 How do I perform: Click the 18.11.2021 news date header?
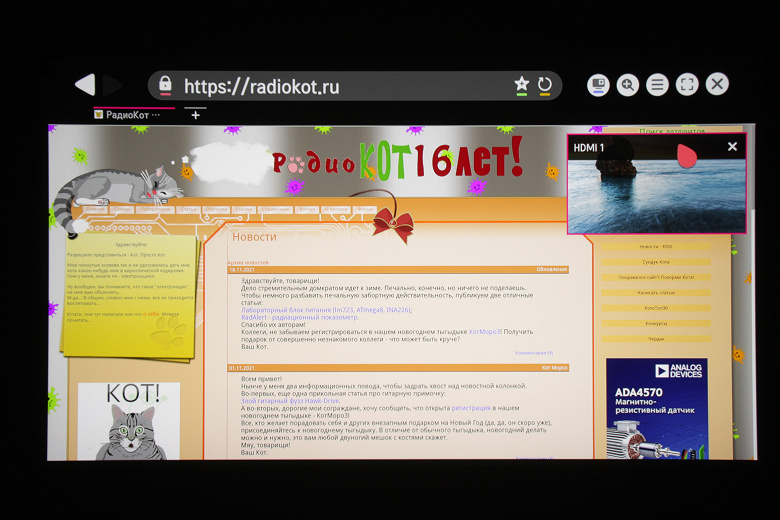click(242, 270)
